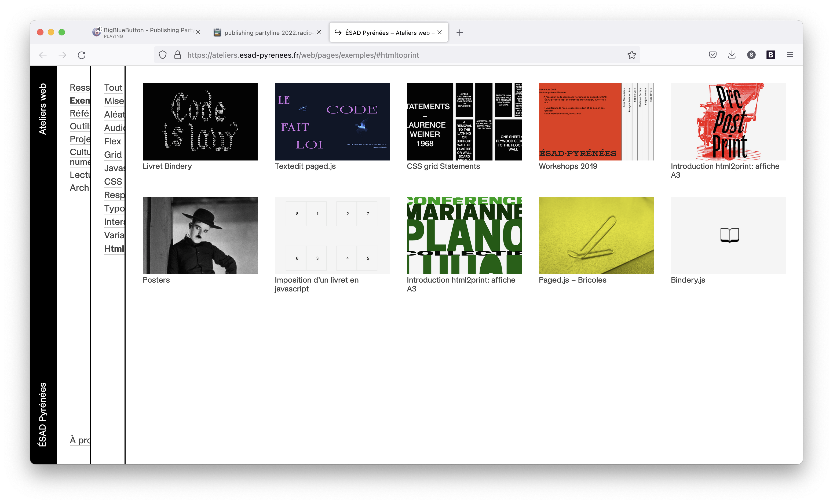The height and width of the screenshot is (504, 833).
Task: Bookmark this page with the star
Action: [x=631, y=55]
